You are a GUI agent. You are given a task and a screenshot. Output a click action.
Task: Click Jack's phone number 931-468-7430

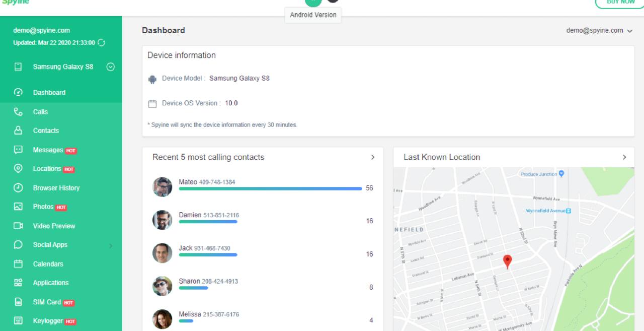212,248
